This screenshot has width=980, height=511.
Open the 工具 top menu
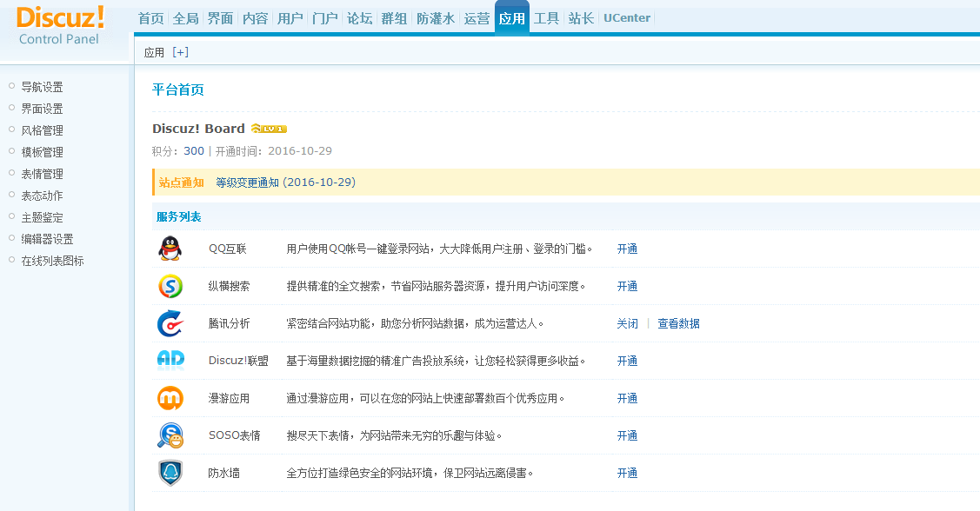[x=546, y=18]
